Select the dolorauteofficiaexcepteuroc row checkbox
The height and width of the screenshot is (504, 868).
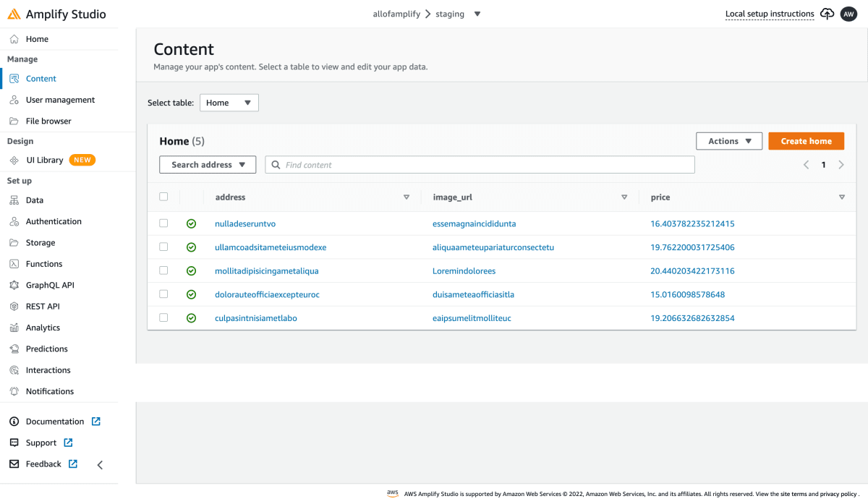tap(163, 294)
